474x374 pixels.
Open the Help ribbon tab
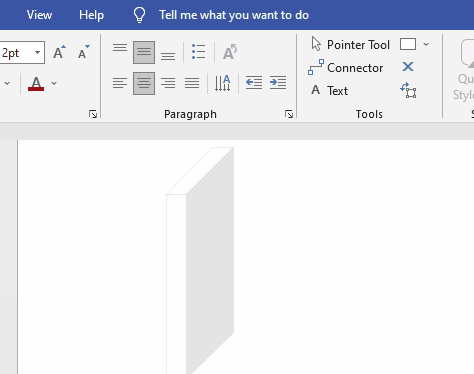[x=91, y=15]
